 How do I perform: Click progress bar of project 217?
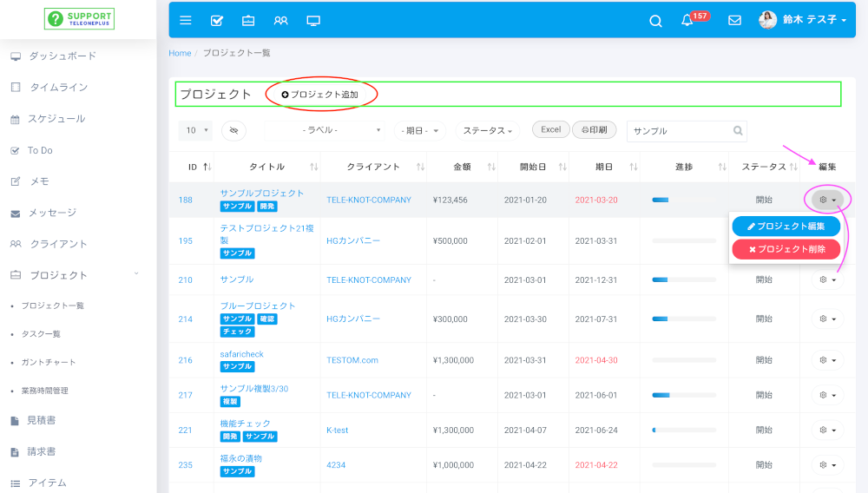[x=684, y=395]
